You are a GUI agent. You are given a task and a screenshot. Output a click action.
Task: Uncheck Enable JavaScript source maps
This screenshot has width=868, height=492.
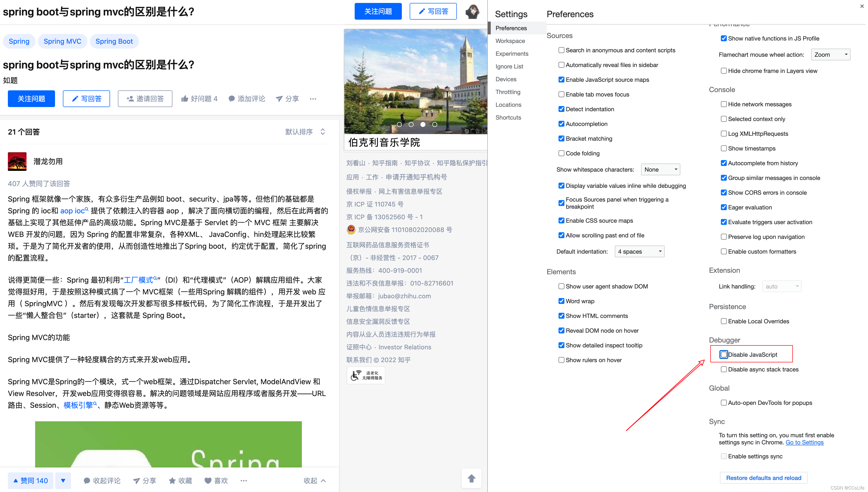(x=561, y=80)
